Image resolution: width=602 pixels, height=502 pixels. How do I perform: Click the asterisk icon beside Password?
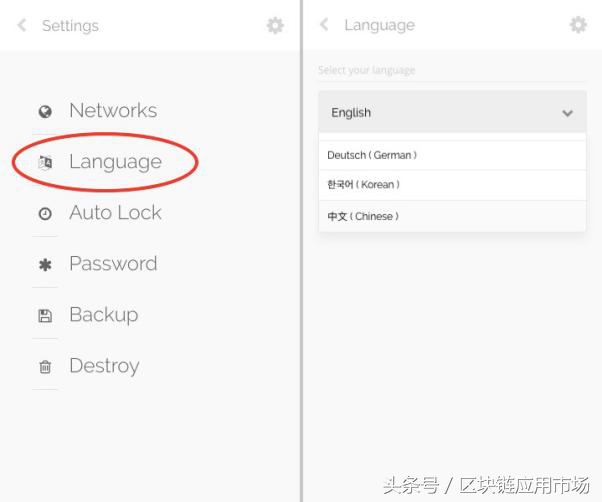click(x=45, y=265)
